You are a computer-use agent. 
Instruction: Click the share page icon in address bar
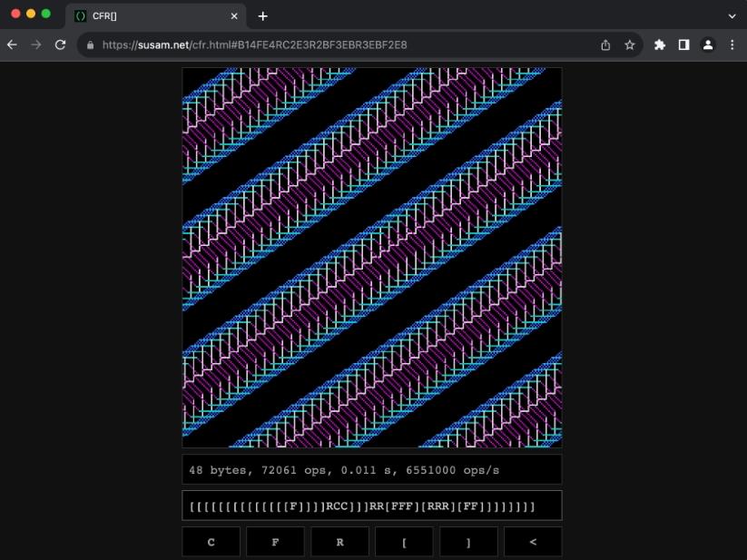[x=605, y=44]
